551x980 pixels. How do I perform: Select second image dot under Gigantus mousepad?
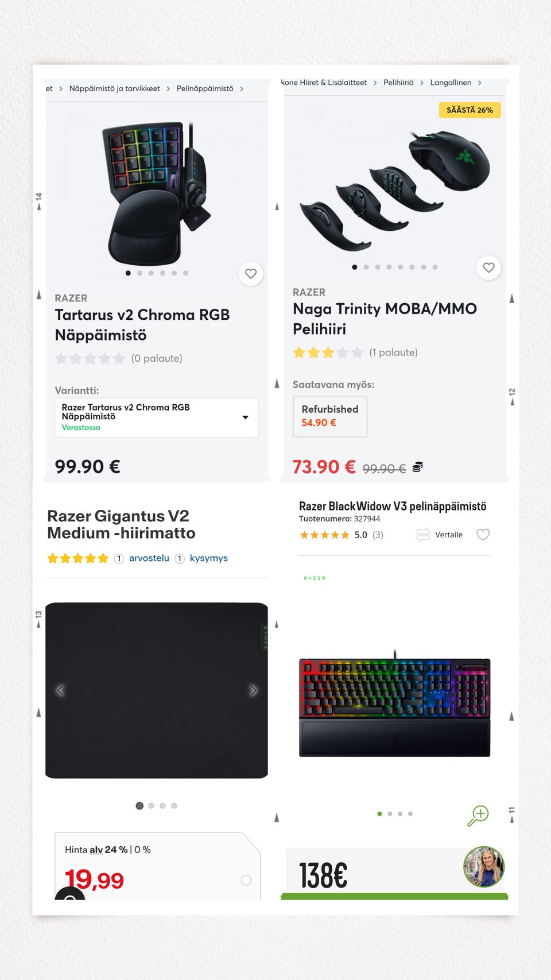pyautogui.click(x=151, y=806)
